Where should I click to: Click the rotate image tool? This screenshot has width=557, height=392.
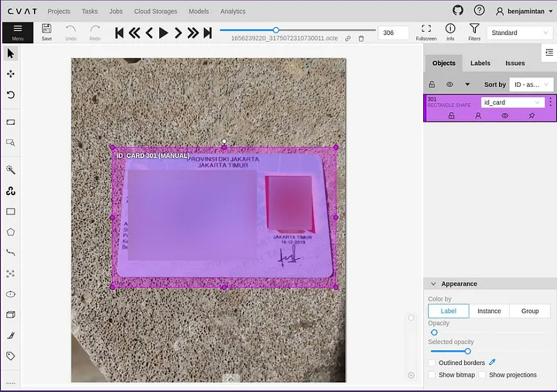[x=10, y=95]
